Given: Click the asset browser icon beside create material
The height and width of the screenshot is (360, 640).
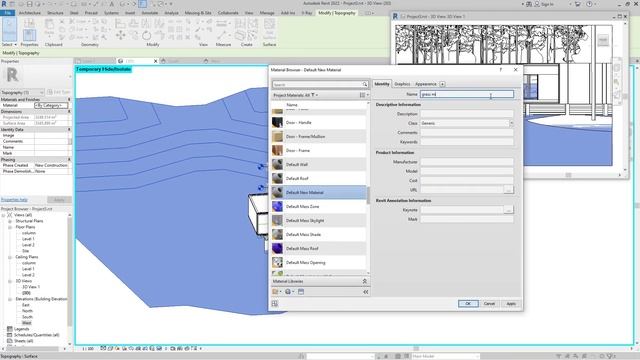Looking at the screenshot, I should (x=301, y=292).
